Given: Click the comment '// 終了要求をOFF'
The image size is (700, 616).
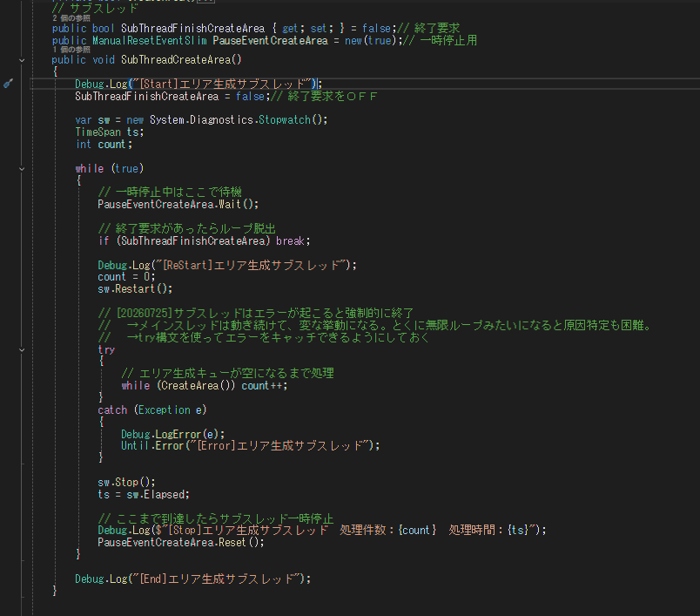Looking at the screenshot, I should click(324, 97).
